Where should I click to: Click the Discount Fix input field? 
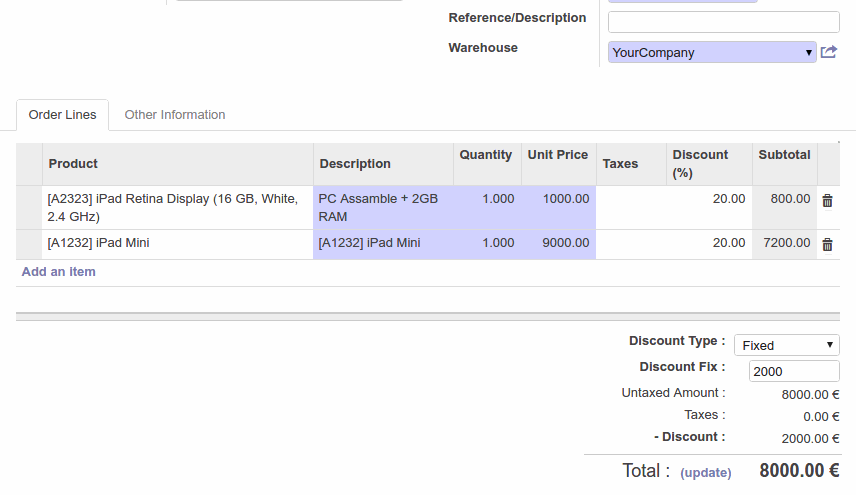(x=794, y=371)
